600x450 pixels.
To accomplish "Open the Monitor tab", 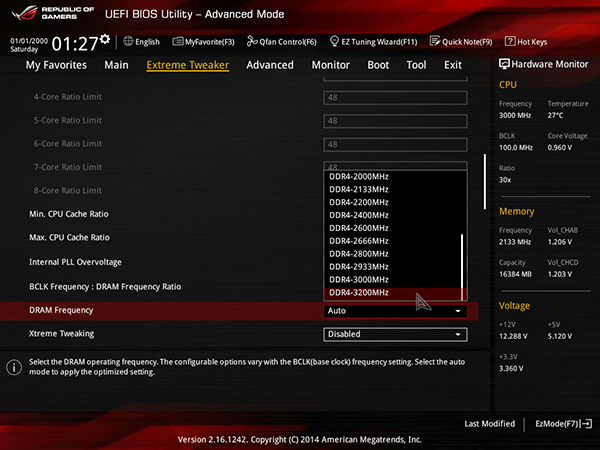I will point(331,65).
